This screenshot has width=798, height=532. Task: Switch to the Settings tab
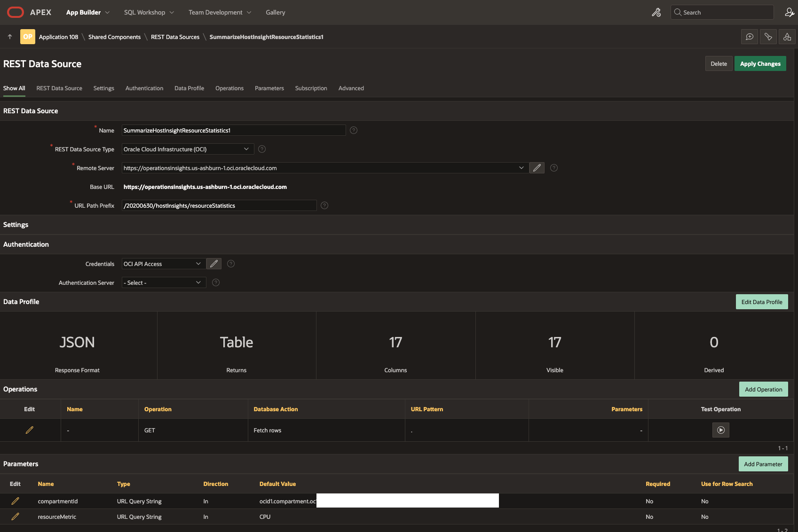104,88
